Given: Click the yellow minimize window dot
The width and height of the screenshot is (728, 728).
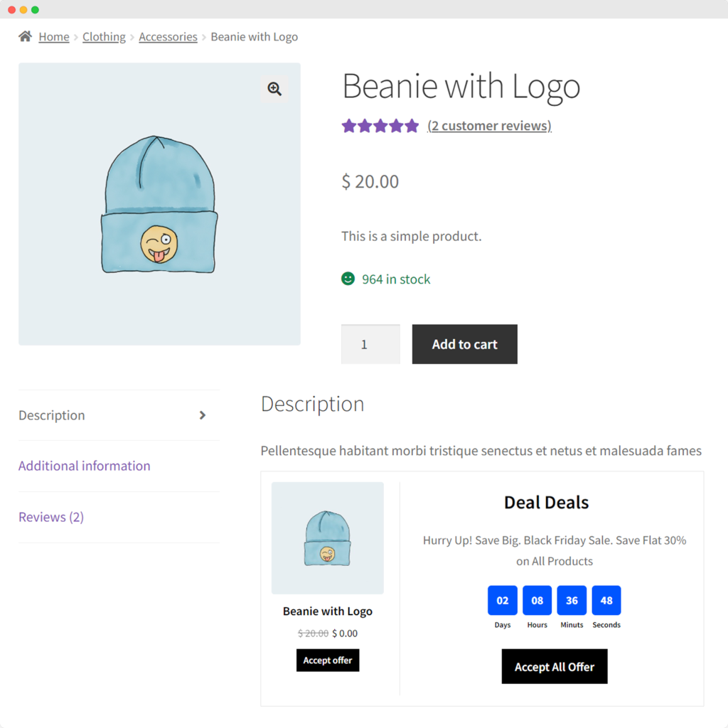Looking at the screenshot, I should coord(23,10).
